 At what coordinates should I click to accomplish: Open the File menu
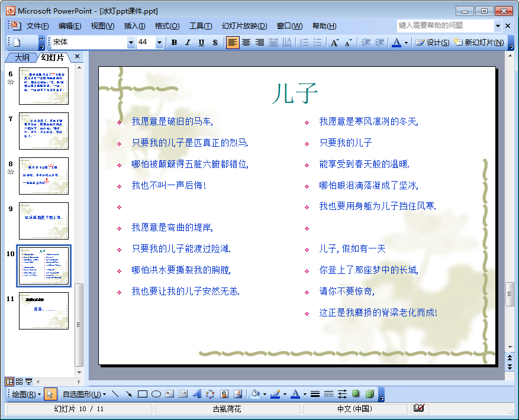coord(37,26)
